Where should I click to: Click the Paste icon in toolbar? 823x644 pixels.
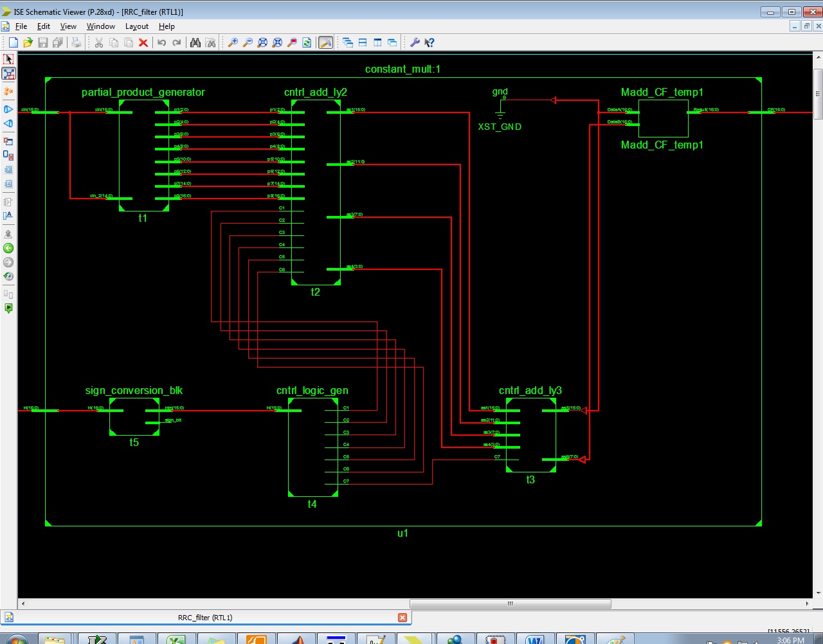129,42
